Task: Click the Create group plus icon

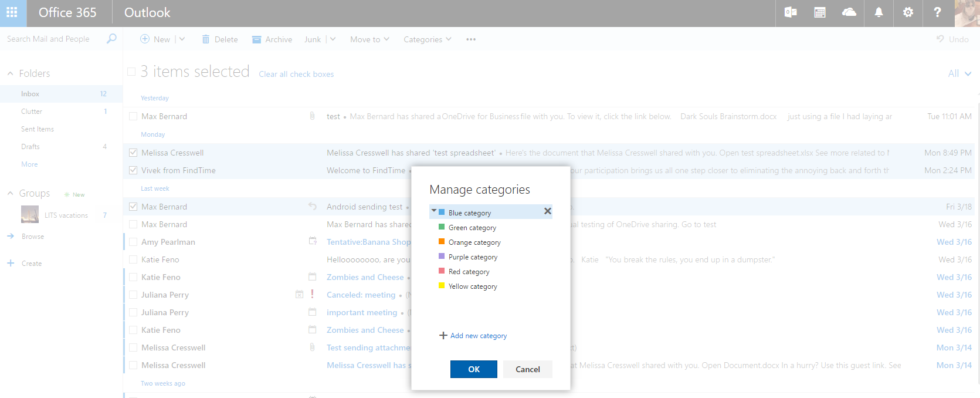Action: point(11,263)
